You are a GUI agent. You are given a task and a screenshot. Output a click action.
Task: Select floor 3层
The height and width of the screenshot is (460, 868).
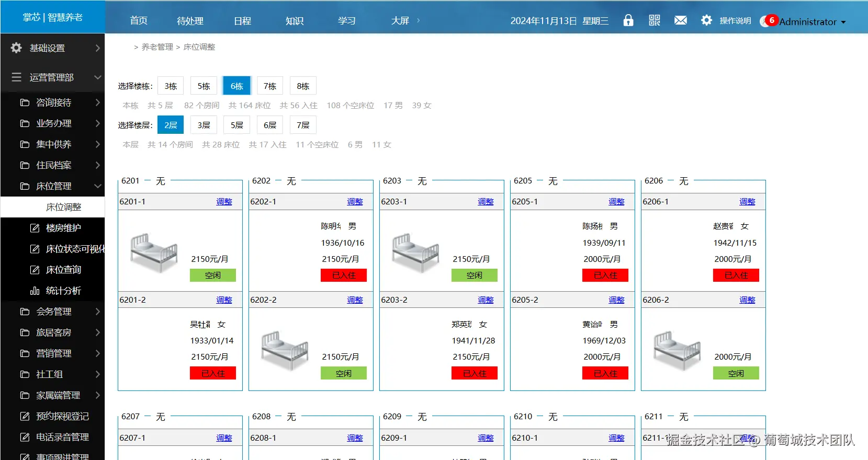[x=204, y=125]
